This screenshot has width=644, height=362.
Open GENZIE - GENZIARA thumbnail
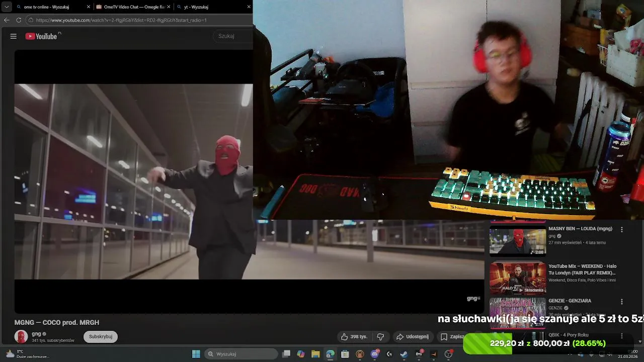pyautogui.click(x=518, y=313)
